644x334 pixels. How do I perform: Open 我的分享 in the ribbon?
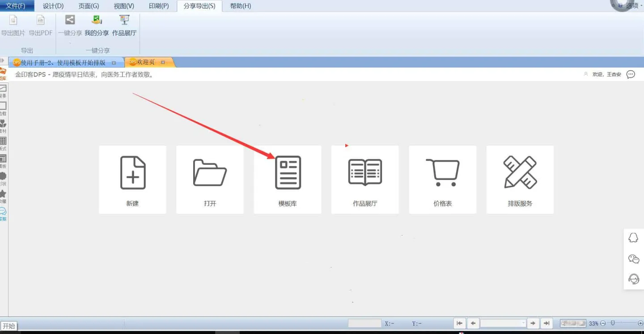point(97,26)
